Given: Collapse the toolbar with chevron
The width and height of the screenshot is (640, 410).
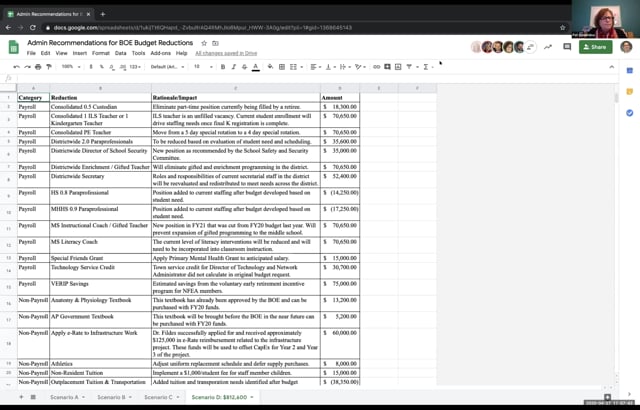Looking at the screenshot, I should pyautogui.click(x=611, y=67).
